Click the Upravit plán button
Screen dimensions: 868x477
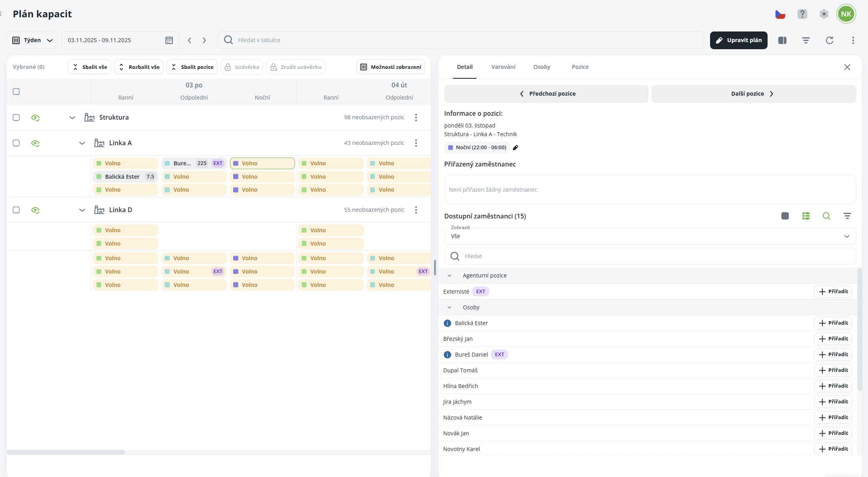[738, 40]
